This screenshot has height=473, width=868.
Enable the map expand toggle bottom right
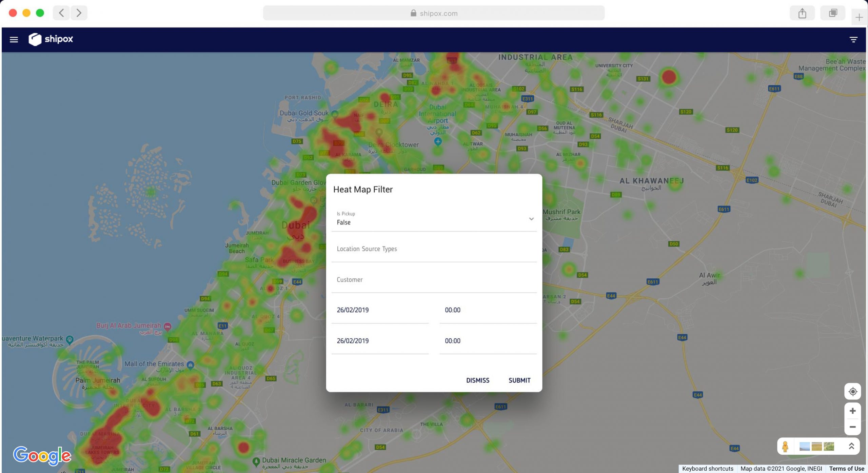[x=852, y=446]
